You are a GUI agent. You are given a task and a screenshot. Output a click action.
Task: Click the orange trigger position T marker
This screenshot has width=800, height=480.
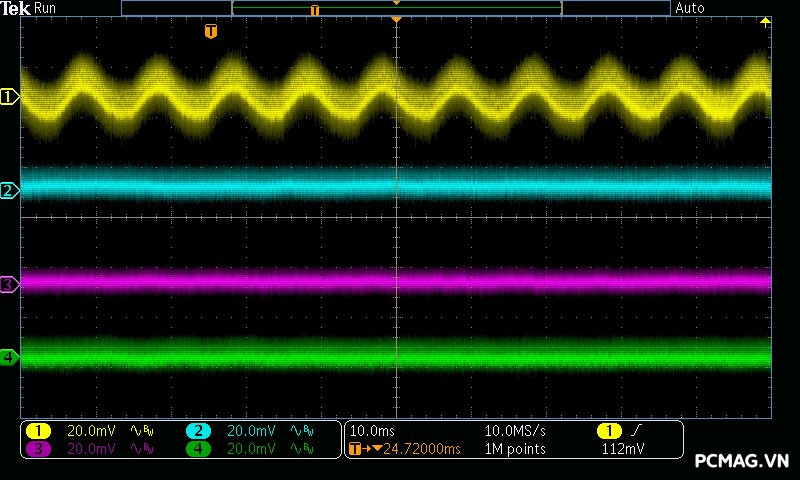pyautogui.click(x=210, y=32)
